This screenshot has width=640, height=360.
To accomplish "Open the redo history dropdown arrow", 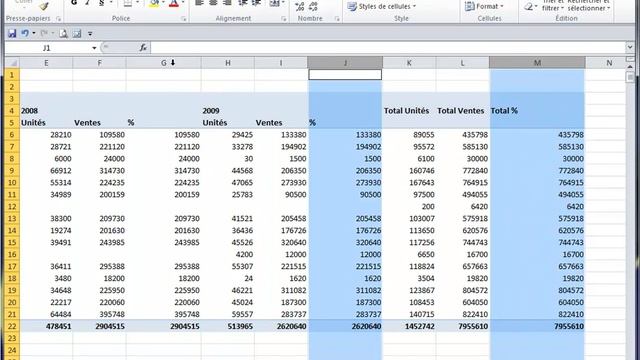I will [x=52, y=33].
